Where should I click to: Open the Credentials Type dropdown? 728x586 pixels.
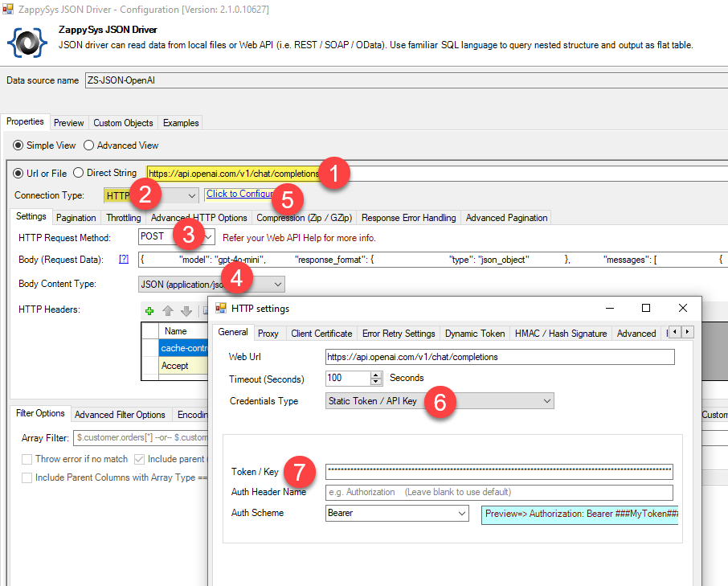pyautogui.click(x=547, y=401)
